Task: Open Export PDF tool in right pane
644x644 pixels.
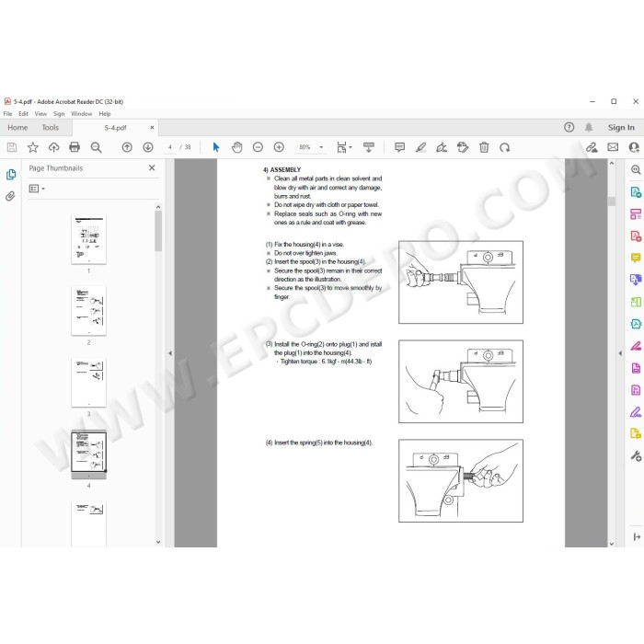Action: pyautogui.click(x=636, y=191)
